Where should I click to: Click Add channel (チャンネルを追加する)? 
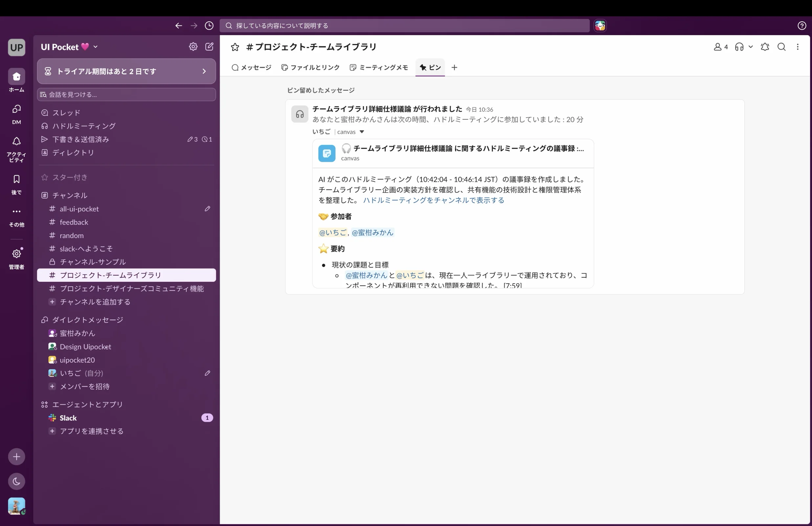click(x=126, y=302)
